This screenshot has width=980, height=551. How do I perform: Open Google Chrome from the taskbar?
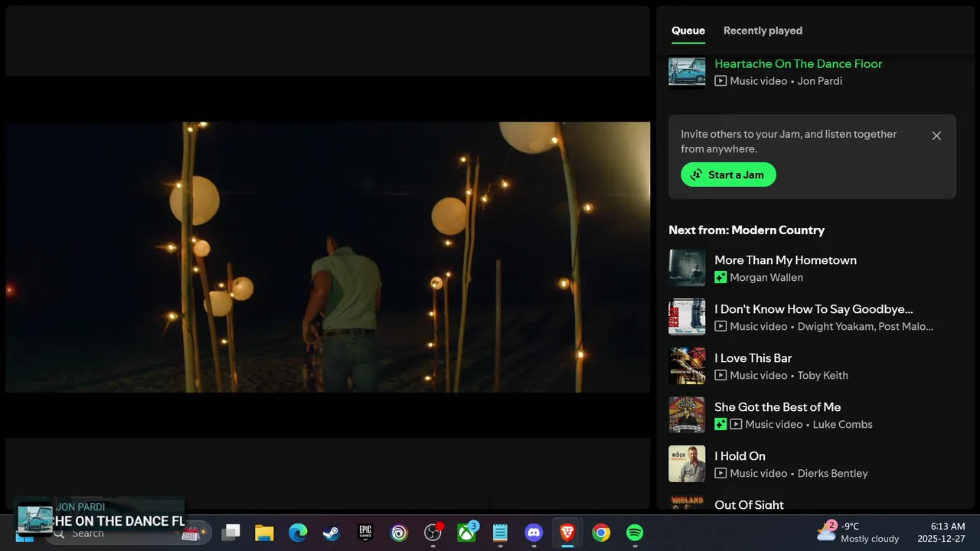click(x=601, y=533)
